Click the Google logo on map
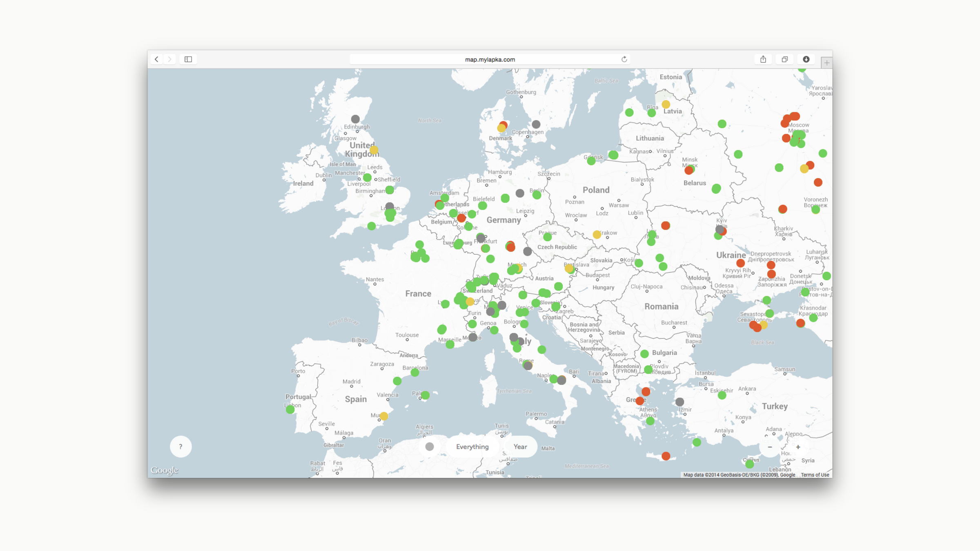This screenshot has width=980, height=551. (164, 470)
